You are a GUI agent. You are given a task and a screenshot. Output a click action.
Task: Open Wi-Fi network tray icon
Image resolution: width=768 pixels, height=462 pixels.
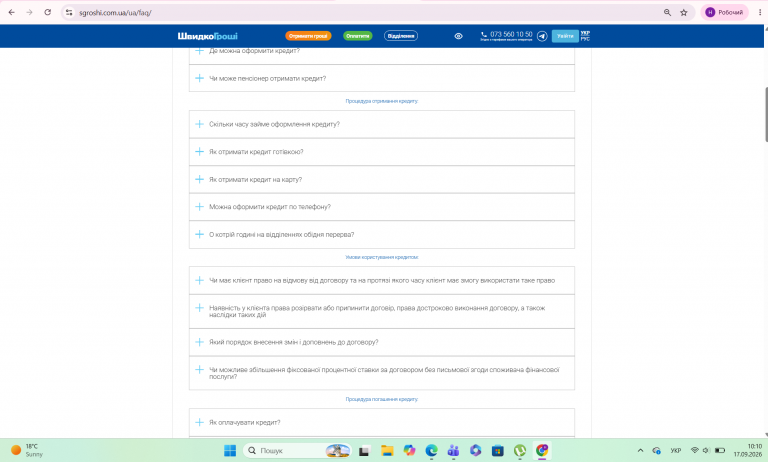695,450
